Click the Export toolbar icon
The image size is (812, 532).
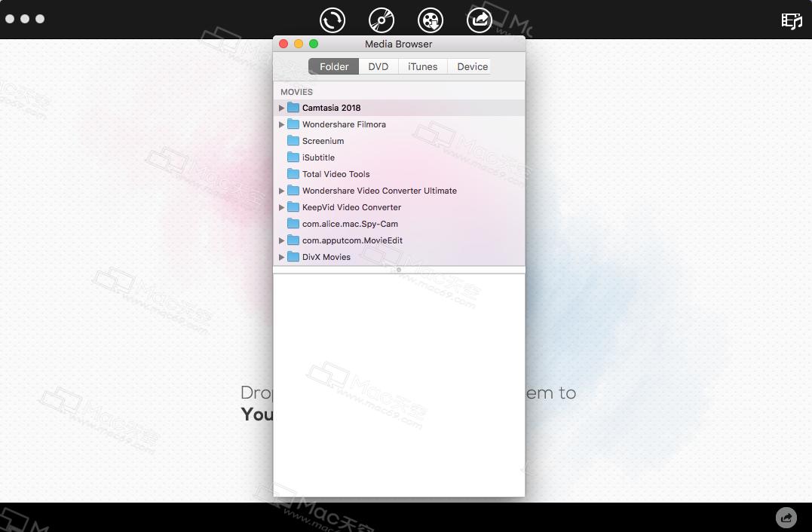(x=480, y=20)
